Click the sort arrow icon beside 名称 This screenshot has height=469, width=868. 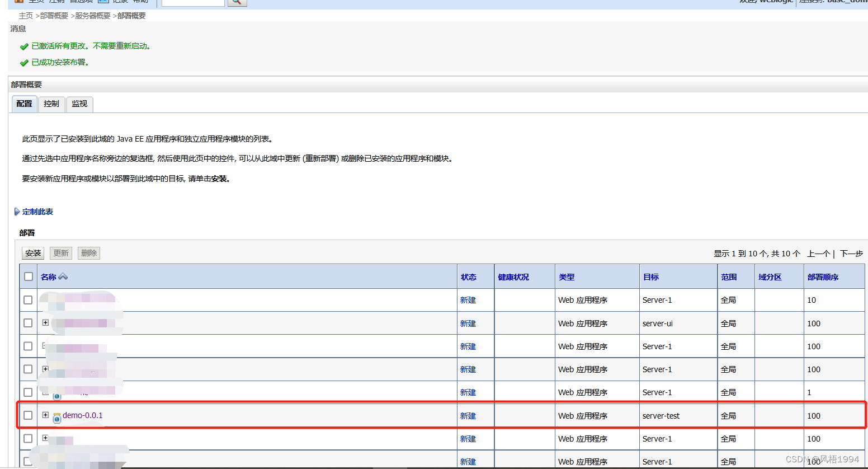pos(63,276)
